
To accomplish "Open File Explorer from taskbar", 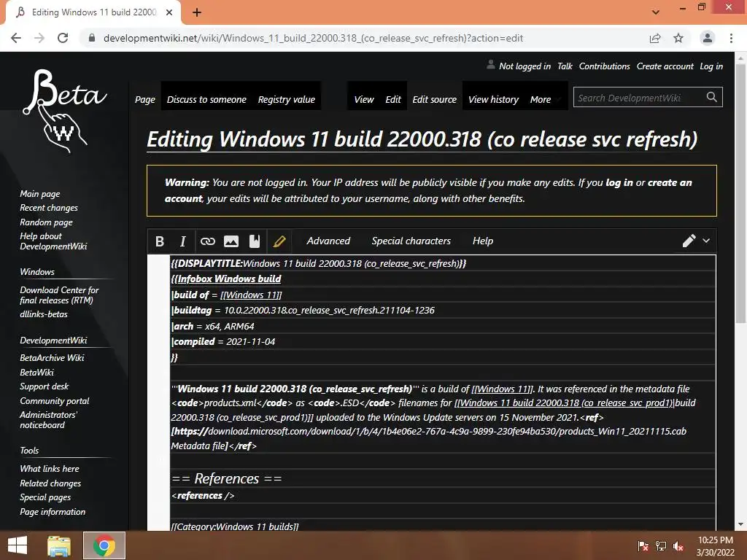I will (x=59, y=545).
